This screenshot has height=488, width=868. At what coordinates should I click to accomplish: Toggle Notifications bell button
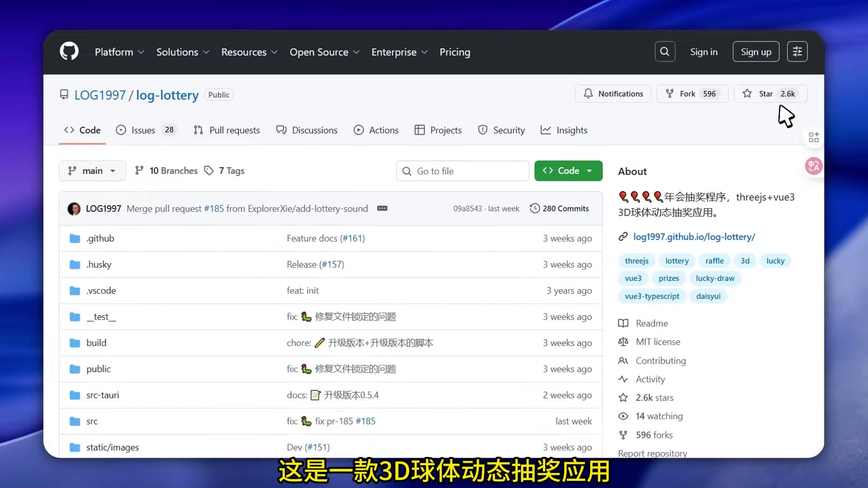click(x=613, y=94)
